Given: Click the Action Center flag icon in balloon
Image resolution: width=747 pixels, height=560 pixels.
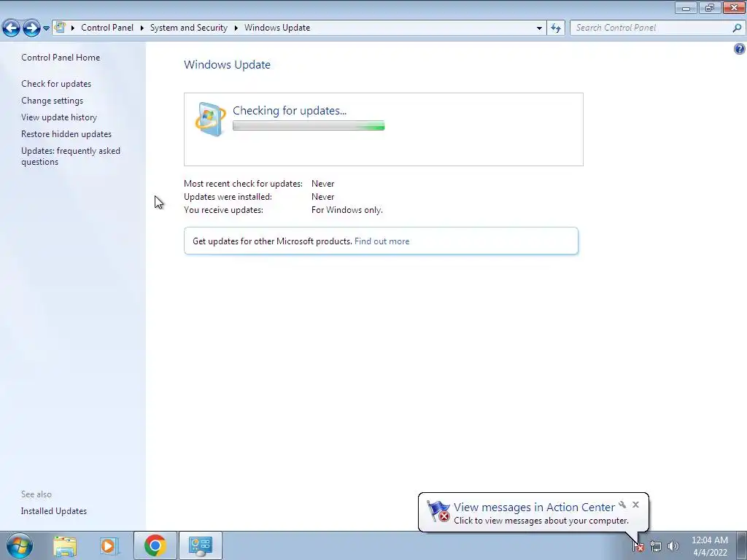Looking at the screenshot, I should click(438, 511).
